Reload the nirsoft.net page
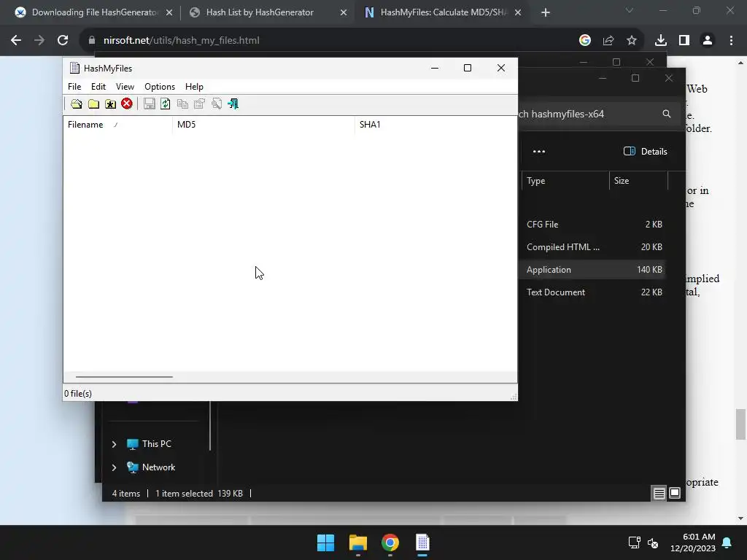This screenshot has width=747, height=560. click(x=63, y=41)
